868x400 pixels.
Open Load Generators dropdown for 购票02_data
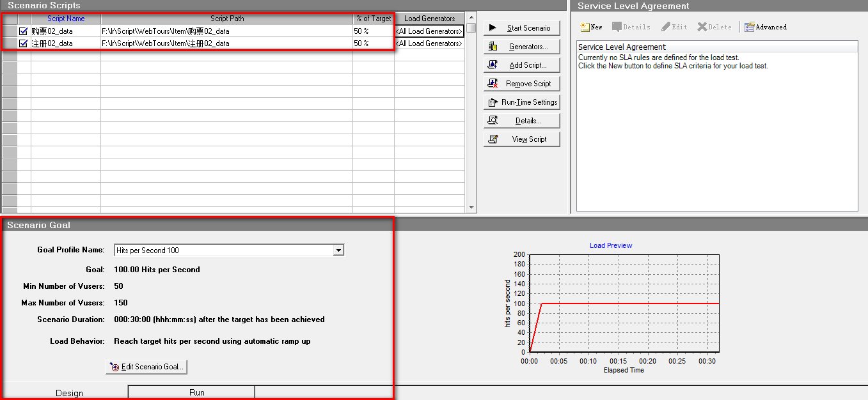click(429, 31)
